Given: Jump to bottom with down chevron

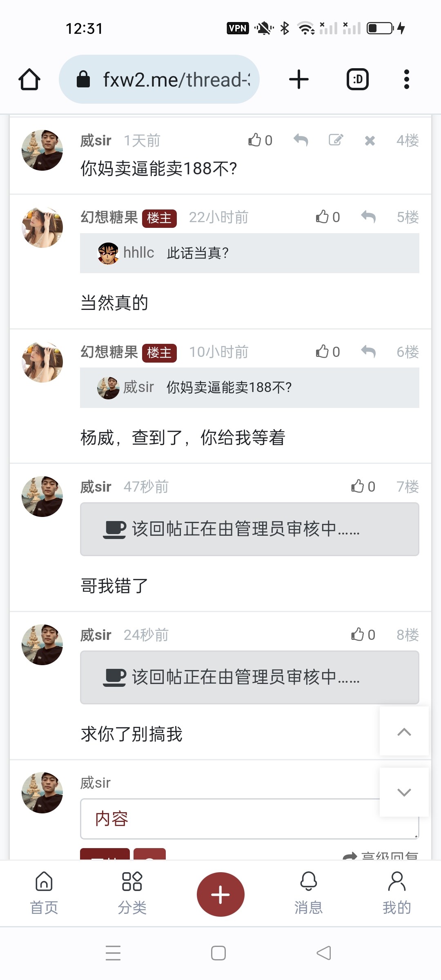Looking at the screenshot, I should 404,792.
